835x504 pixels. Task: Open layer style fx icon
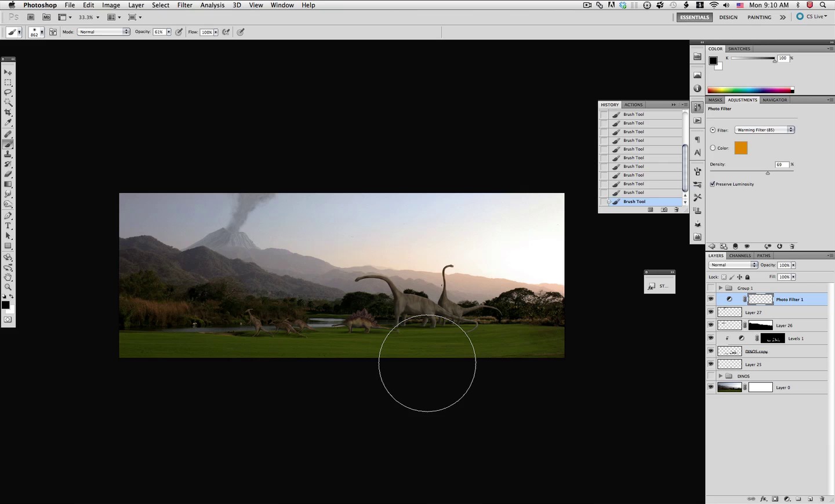[764, 499]
